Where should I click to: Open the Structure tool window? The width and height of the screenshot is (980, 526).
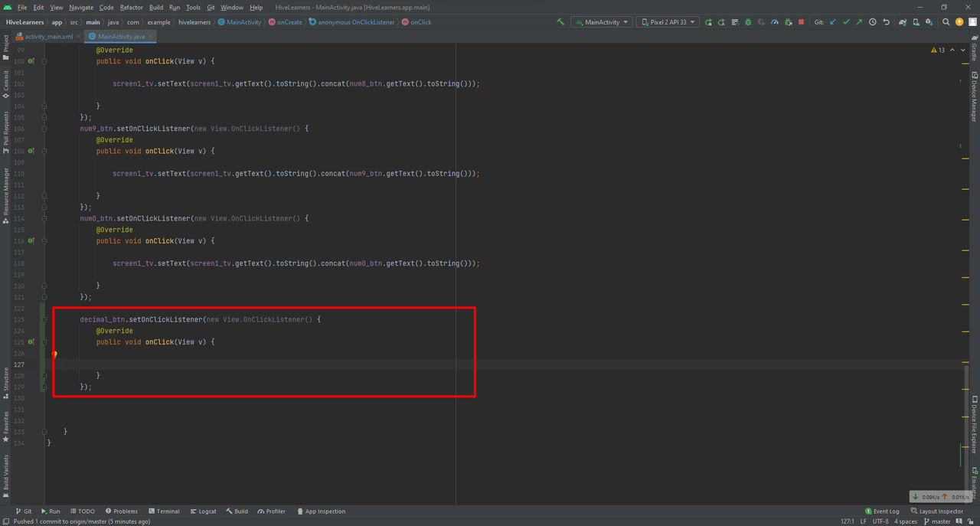click(x=5, y=383)
